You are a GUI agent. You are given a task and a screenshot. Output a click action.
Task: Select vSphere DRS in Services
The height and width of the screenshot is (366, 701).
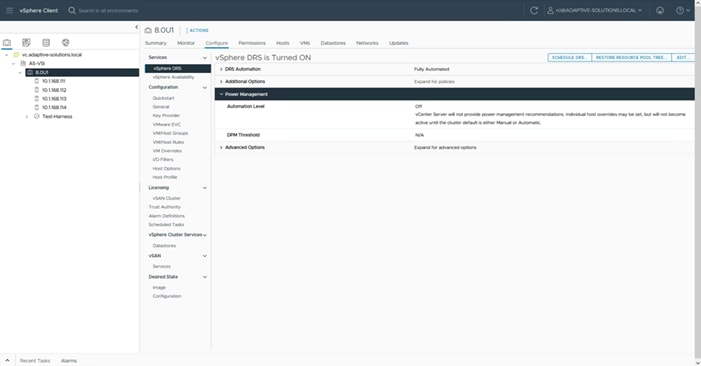(x=177, y=68)
